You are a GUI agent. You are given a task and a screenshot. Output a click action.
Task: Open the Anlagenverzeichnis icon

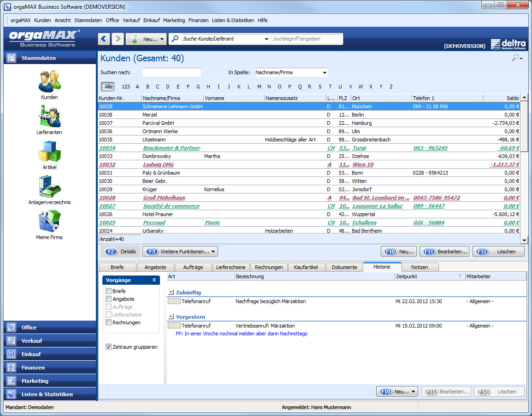tap(49, 186)
